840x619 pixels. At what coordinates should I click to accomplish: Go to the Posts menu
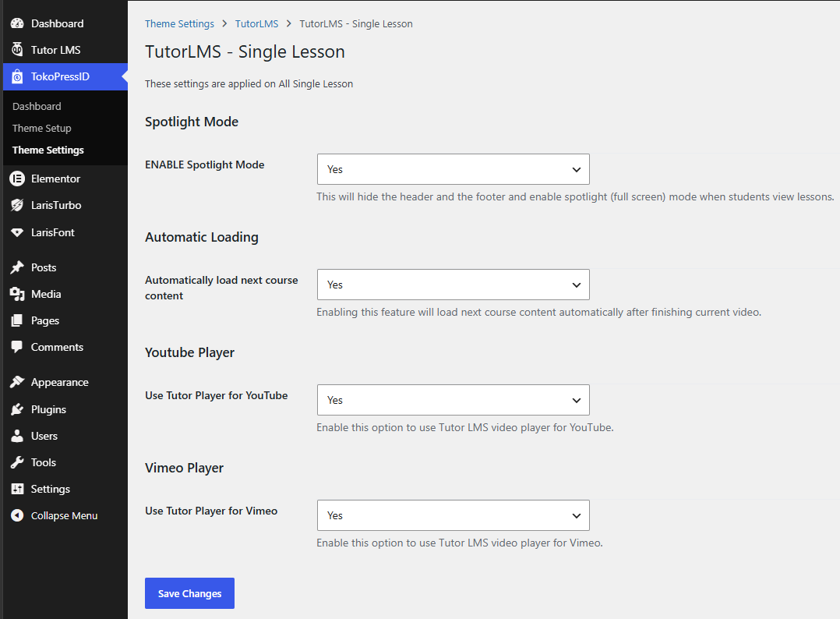44,267
